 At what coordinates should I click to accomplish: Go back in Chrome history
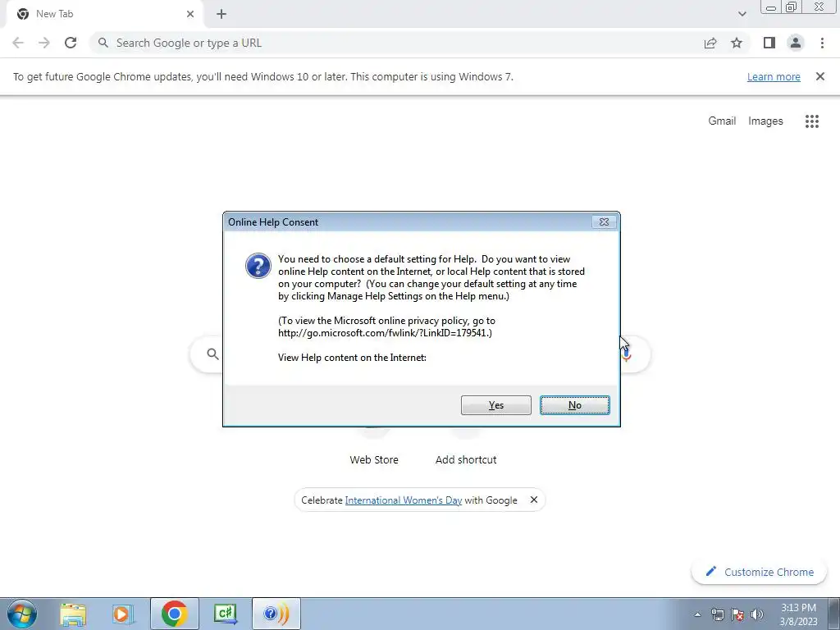pos(18,43)
